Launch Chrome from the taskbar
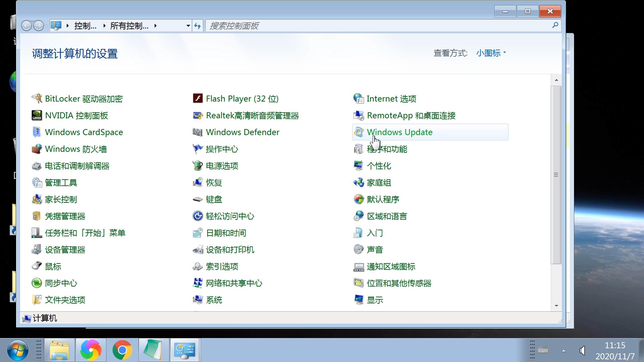Viewport: 644px width, 362px height. 122,350
